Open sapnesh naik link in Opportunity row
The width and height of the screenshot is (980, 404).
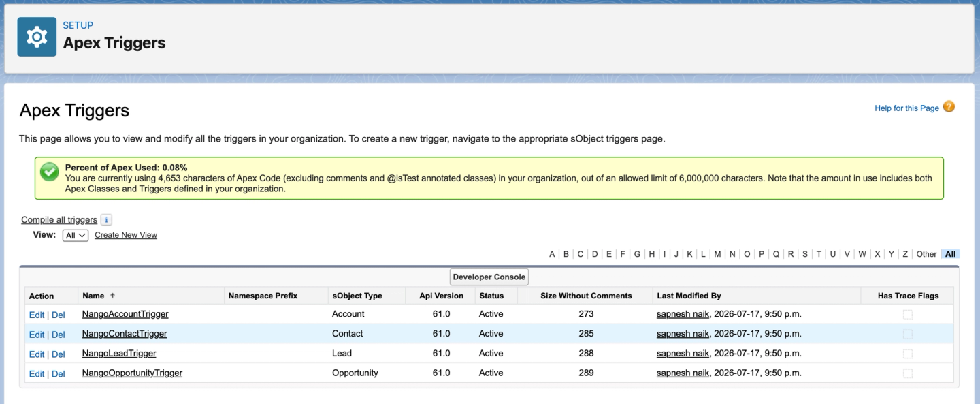click(683, 373)
